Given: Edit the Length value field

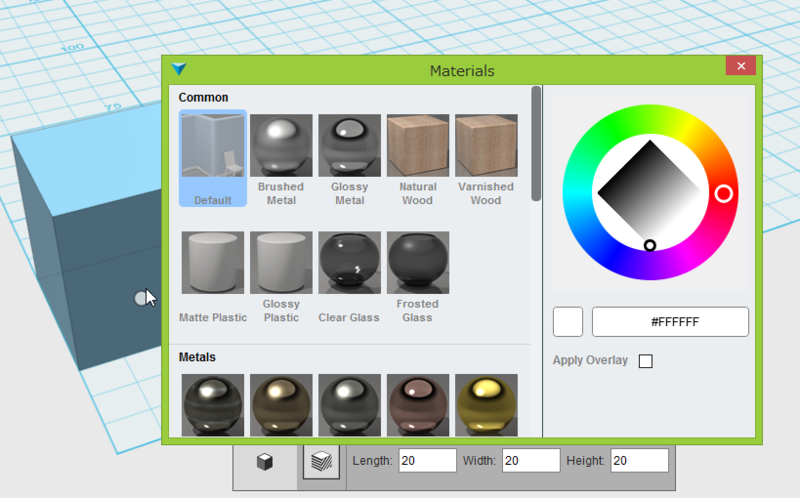Looking at the screenshot, I should click(x=427, y=461).
